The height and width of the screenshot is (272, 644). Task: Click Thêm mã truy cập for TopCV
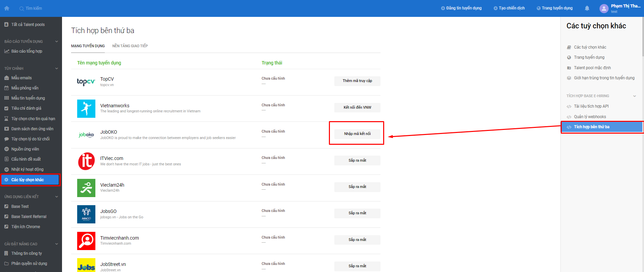(x=357, y=81)
